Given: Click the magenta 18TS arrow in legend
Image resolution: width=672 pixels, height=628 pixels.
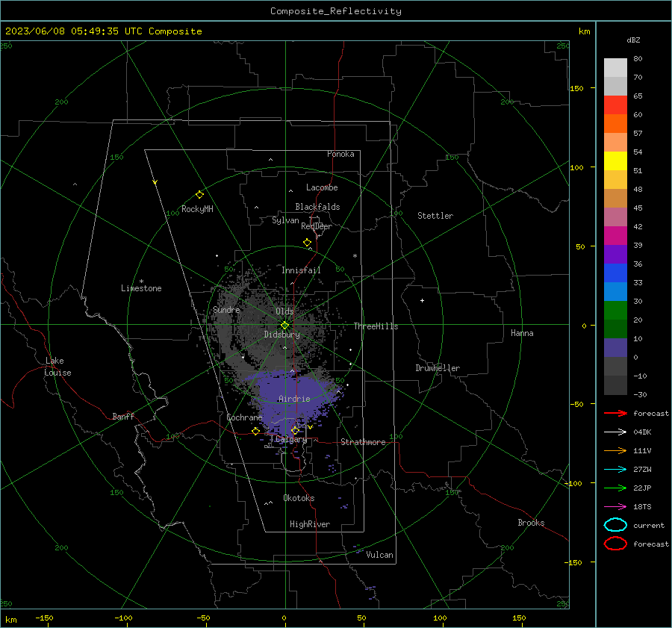Looking at the screenshot, I should click(x=615, y=507).
